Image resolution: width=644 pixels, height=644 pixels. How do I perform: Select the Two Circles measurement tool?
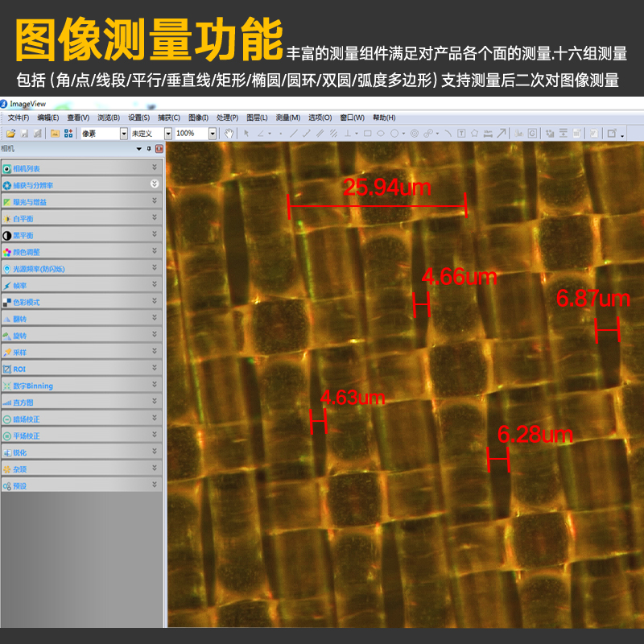428,134
